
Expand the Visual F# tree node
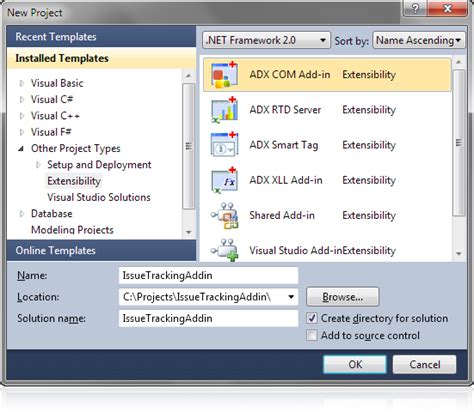(x=22, y=132)
